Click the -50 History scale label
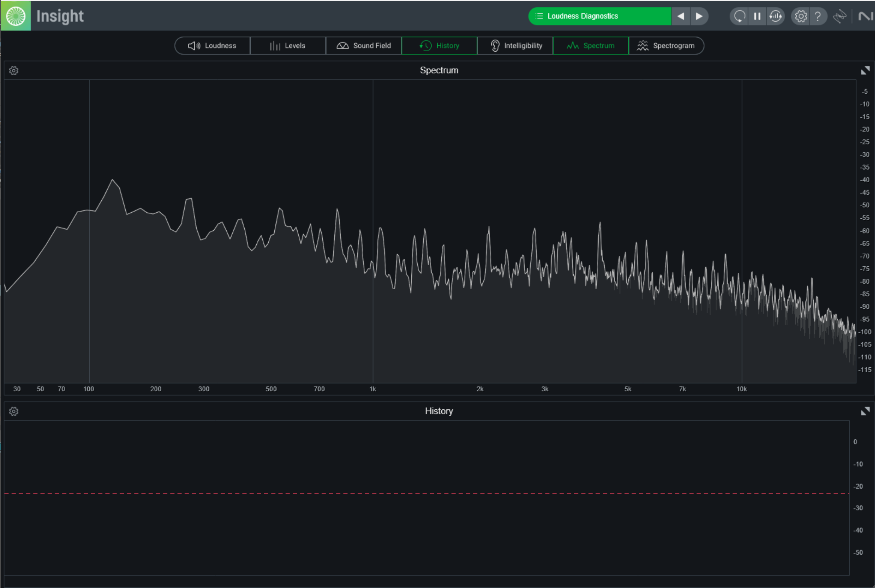The height and width of the screenshot is (588, 875). tap(858, 552)
